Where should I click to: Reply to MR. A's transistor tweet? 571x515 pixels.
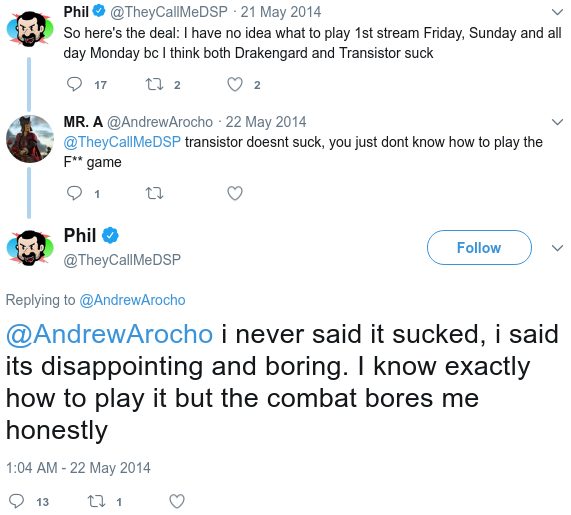pos(74,193)
